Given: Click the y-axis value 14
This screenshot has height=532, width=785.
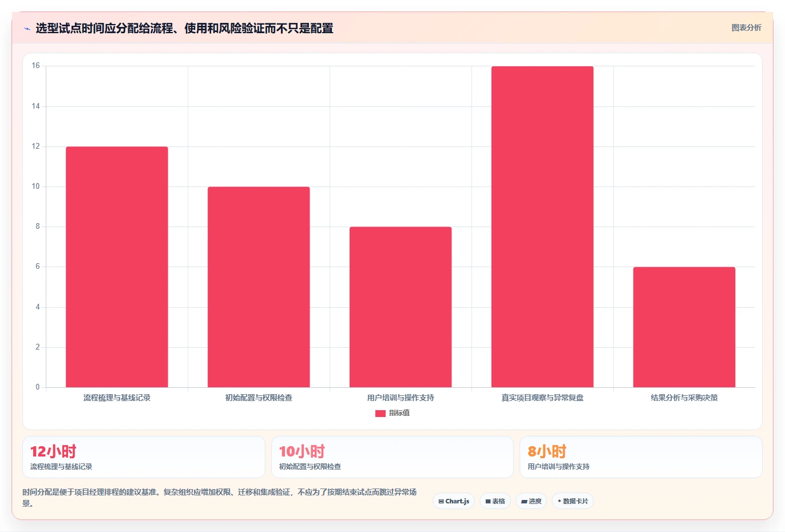Looking at the screenshot, I should pos(36,106).
